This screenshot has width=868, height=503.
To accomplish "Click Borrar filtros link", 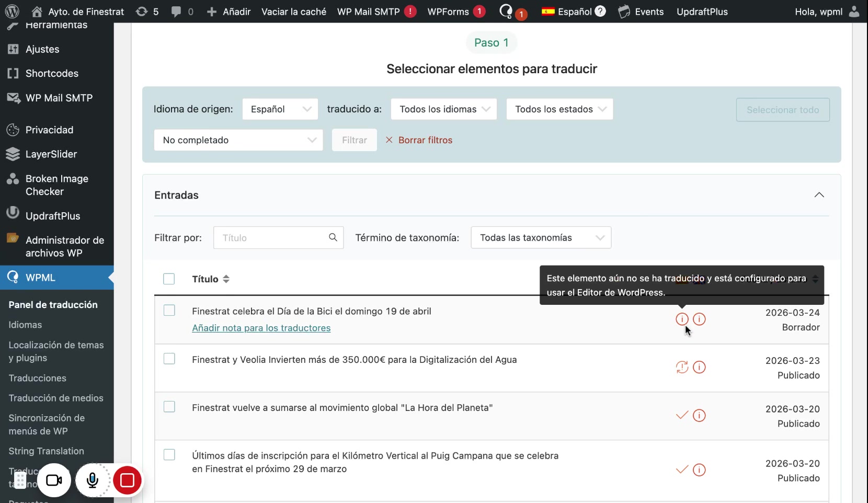I will click(x=425, y=140).
